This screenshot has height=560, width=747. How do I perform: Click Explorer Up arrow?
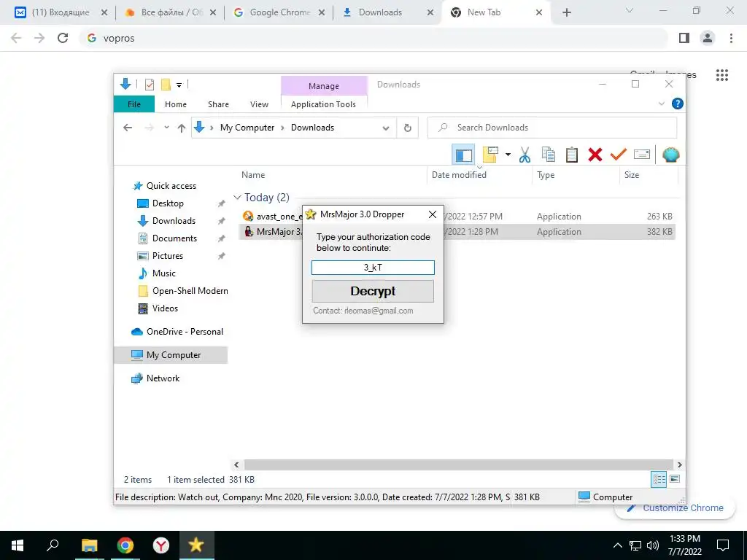point(181,128)
